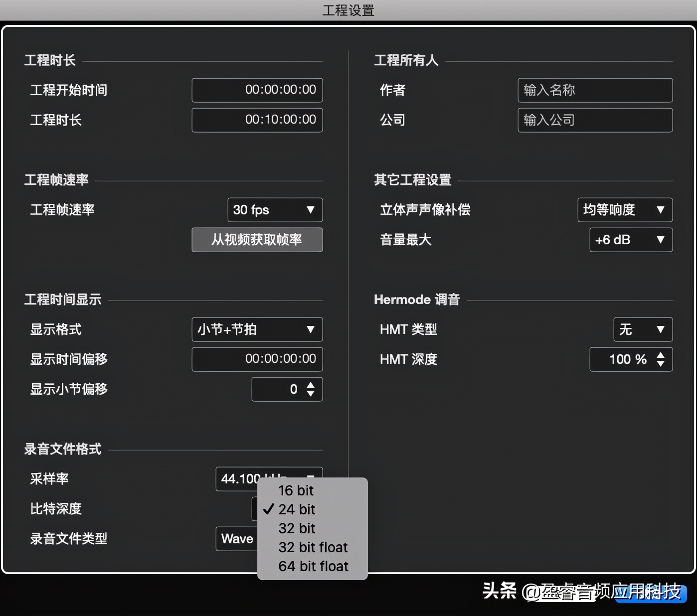Image resolution: width=697 pixels, height=616 pixels.
Task: Open the 录音文件类型 Wave dropdown
Action: coord(237,539)
